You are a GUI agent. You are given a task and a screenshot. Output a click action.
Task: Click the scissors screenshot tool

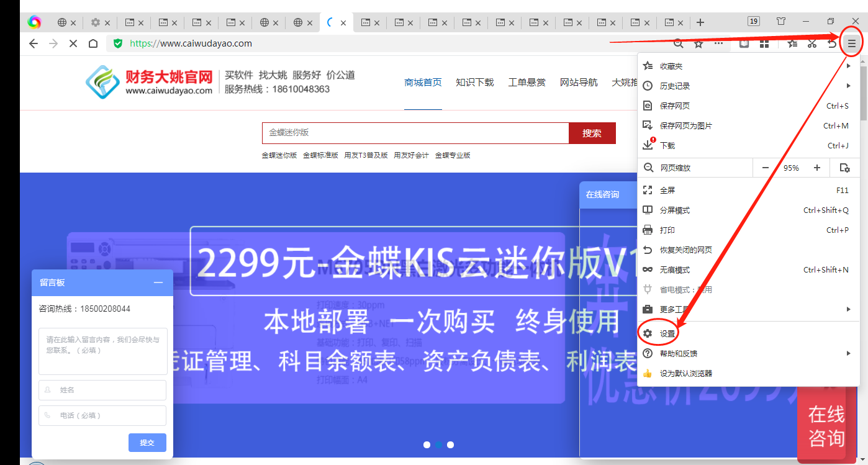(811, 43)
